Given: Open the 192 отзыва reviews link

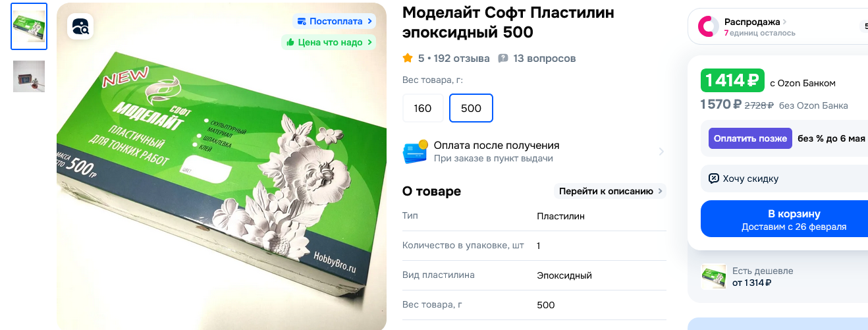Looking at the screenshot, I should [462, 59].
